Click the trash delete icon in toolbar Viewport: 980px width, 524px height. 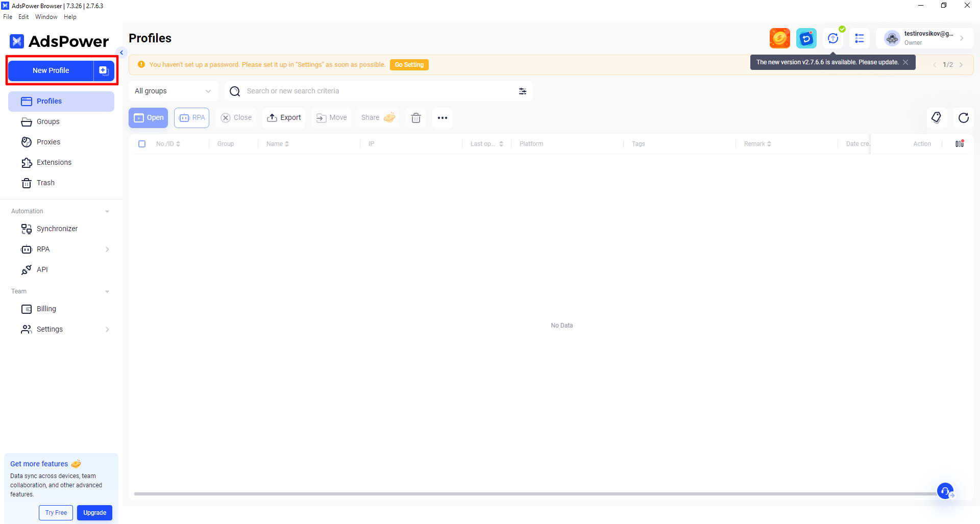[416, 118]
